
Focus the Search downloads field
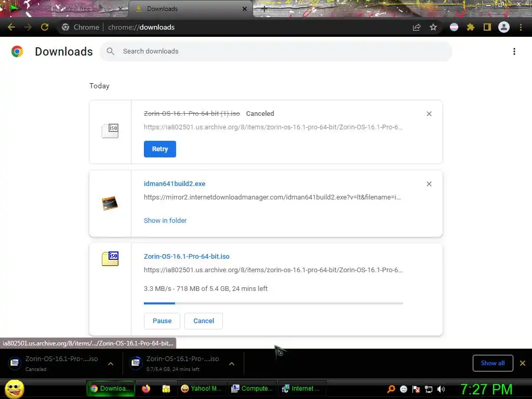[x=275, y=51]
